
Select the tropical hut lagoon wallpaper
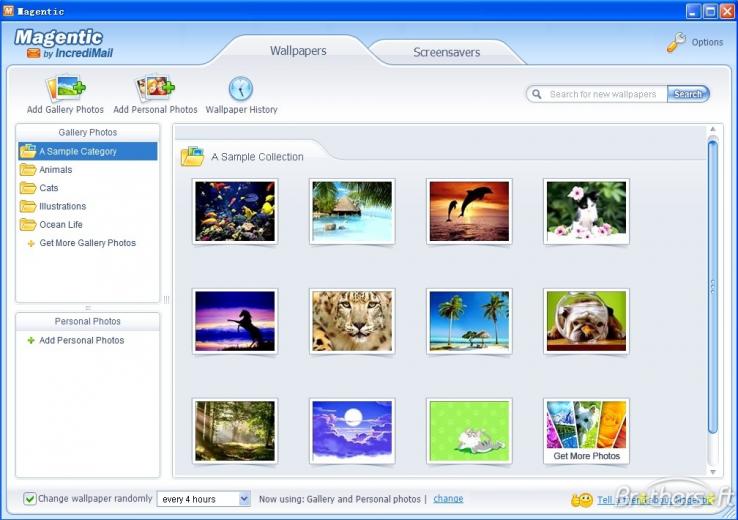(352, 211)
